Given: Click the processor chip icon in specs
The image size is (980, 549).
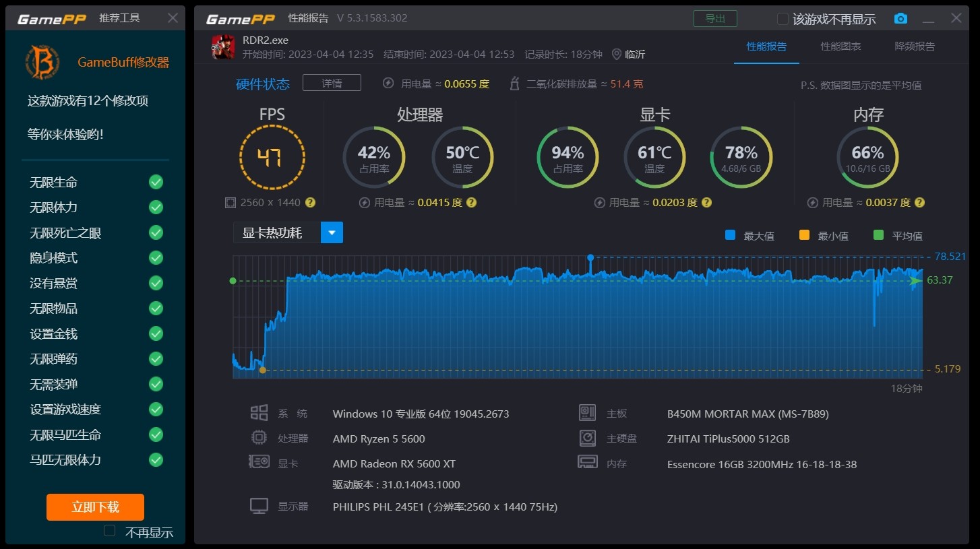Looking at the screenshot, I should click(258, 438).
